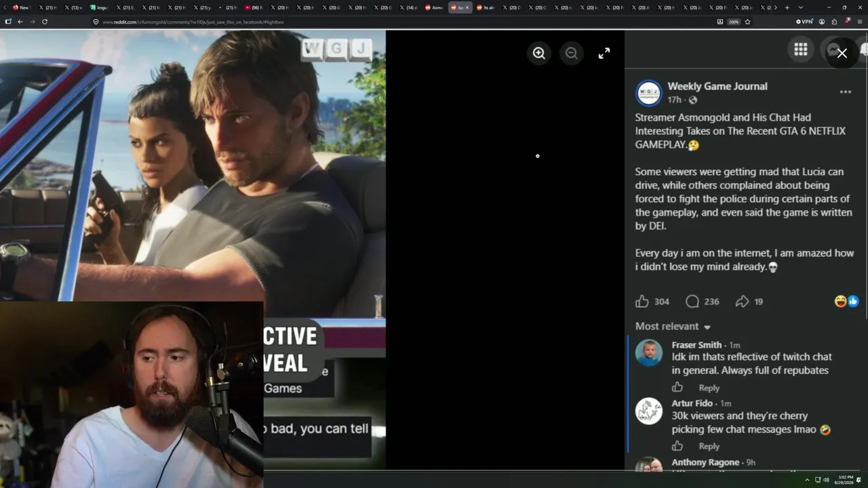Switch to the Imgur tab
The height and width of the screenshot is (488, 868).
[x=100, y=7]
